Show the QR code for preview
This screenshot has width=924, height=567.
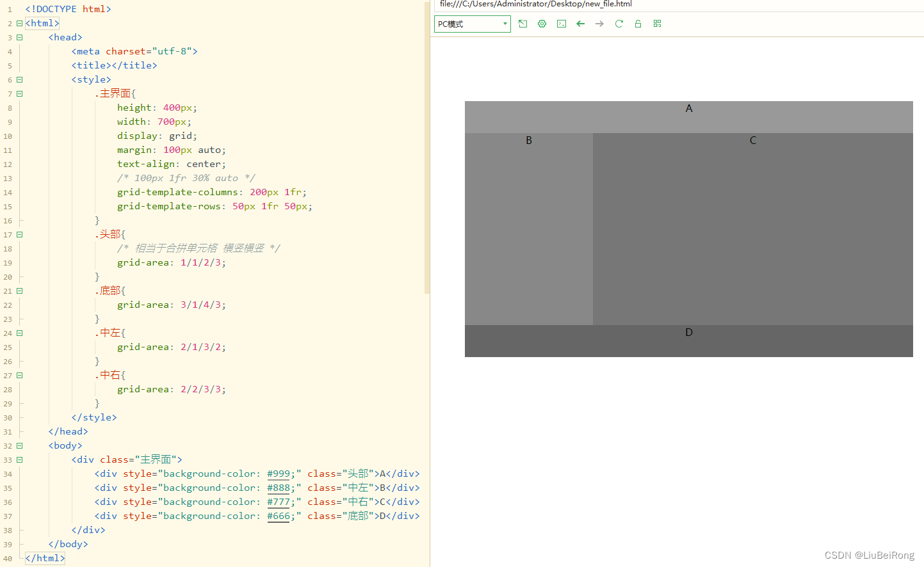(x=657, y=24)
